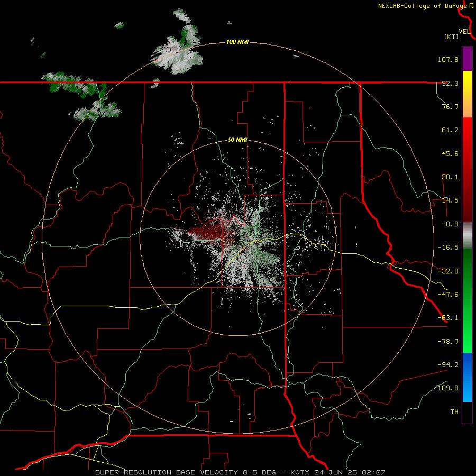Image resolution: width=476 pixels, height=476 pixels.
Task: Pick the black TH segment of the color bar
Action: click(467, 412)
